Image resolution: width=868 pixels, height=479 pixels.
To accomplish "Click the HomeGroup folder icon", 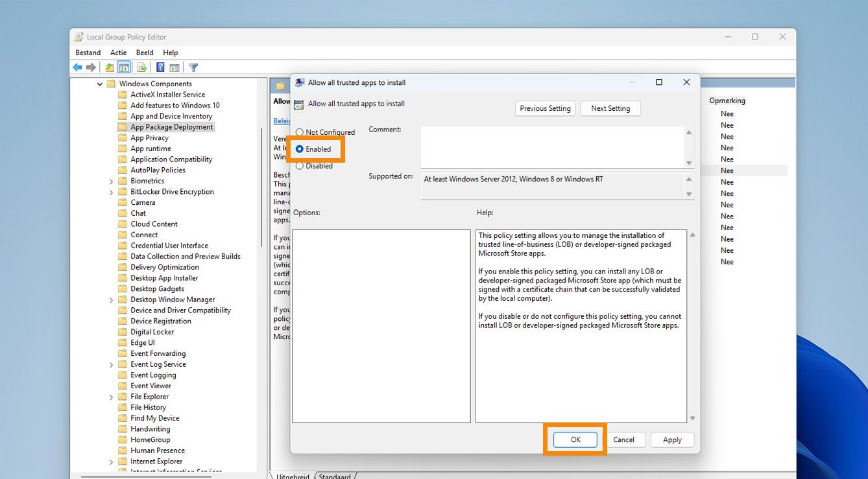I will point(123,440).
